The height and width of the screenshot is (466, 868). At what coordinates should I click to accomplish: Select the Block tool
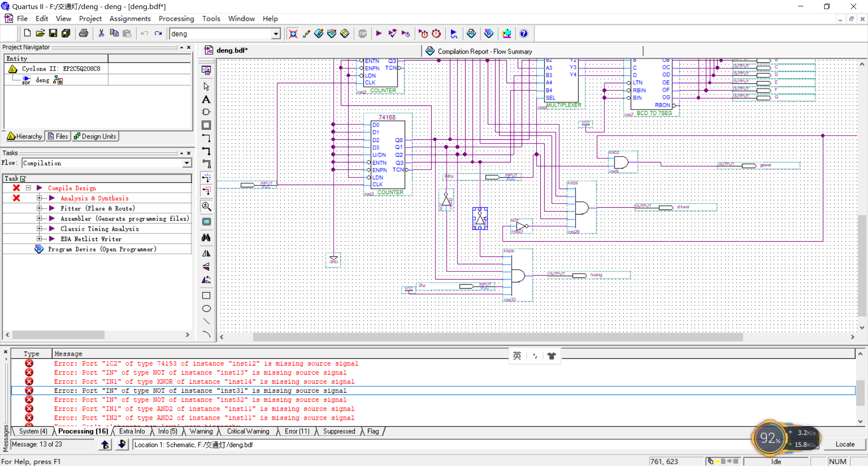[x=206, y=125]
